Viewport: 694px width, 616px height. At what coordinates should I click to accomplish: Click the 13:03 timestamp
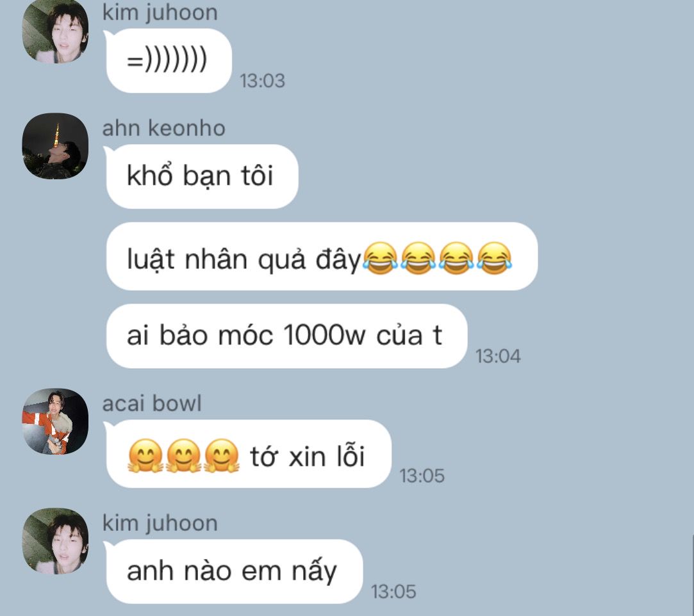coord(263,81)
